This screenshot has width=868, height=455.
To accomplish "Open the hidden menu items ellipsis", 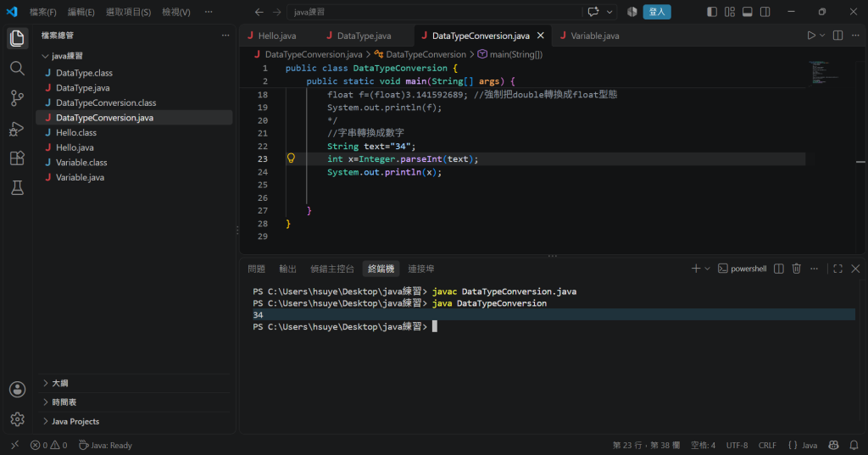I will 209,12.
